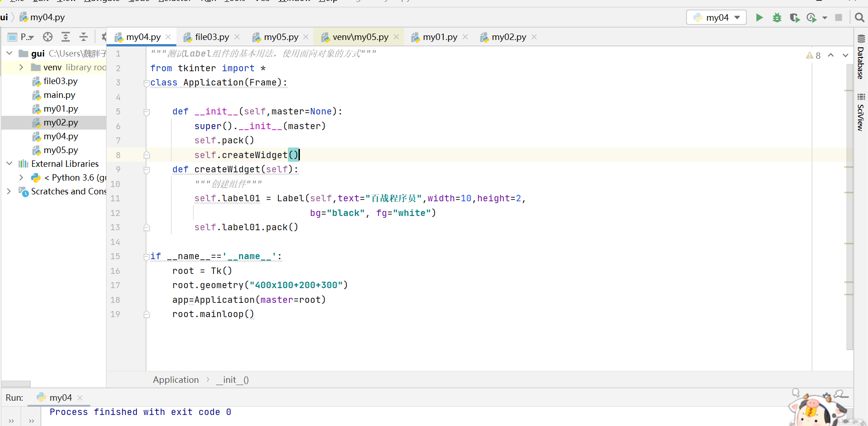Select my04.py in the project tree
The image size is (868, 426).
54,136
